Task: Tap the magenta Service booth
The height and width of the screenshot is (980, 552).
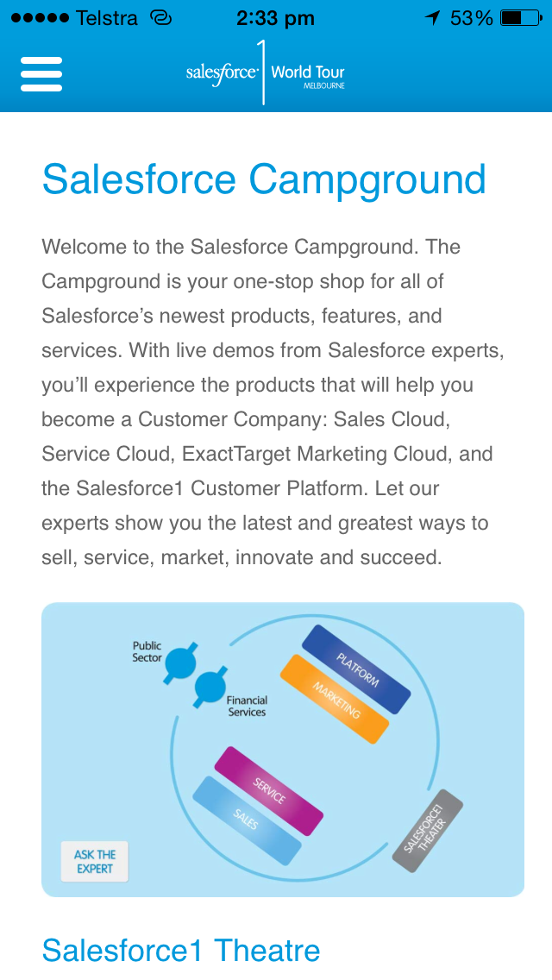Action: coord(268,790)
